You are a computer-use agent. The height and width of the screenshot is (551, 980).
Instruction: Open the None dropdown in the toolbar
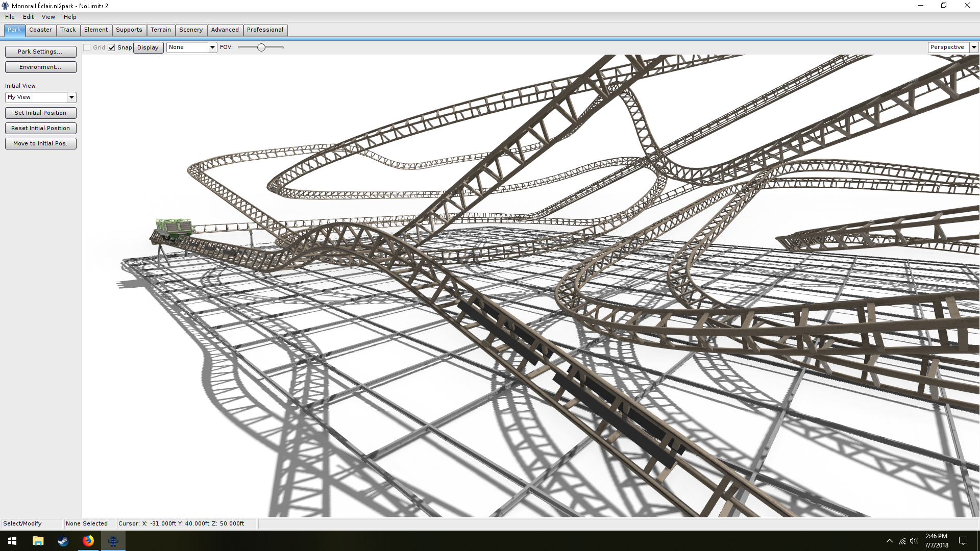[x=212, y=47]
